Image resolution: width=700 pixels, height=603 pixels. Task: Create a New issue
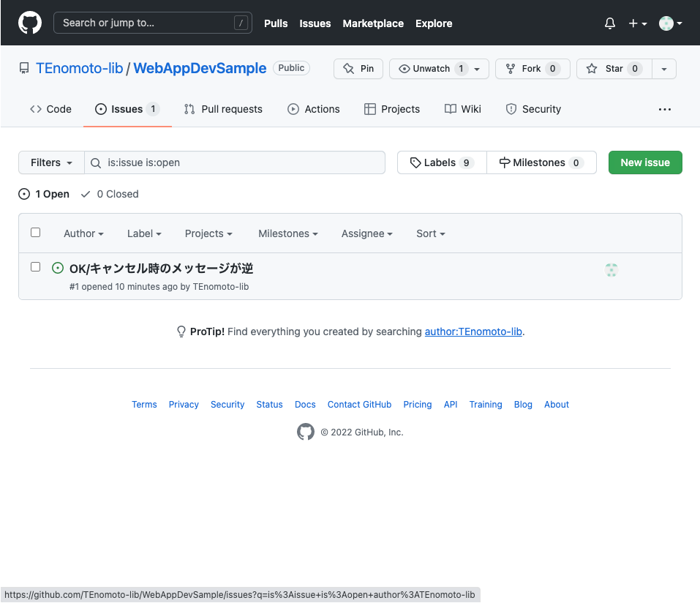pyautogui.click(x=645, y=162)
